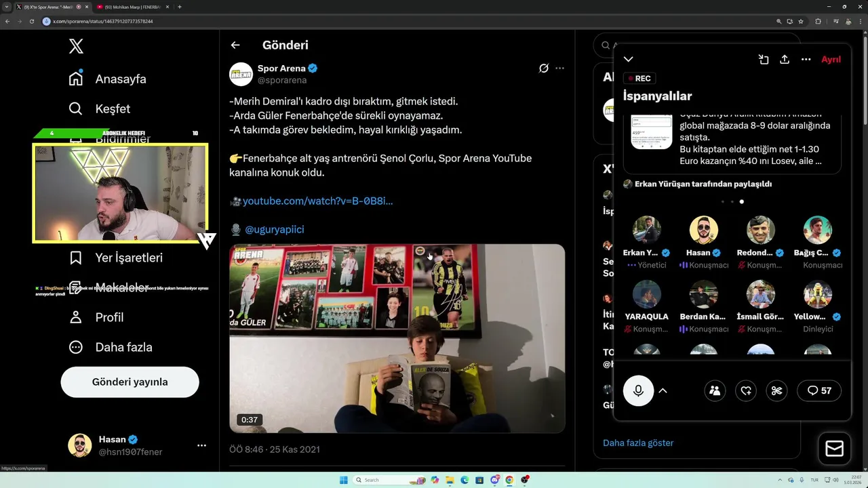This screenshot has width=868, height=488.
Task: Open Windows Start menu
Action: [344, 480]
